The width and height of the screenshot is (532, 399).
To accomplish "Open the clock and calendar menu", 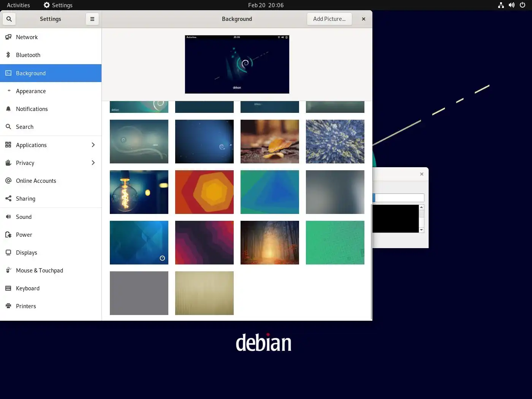I will tap(266, 5).
